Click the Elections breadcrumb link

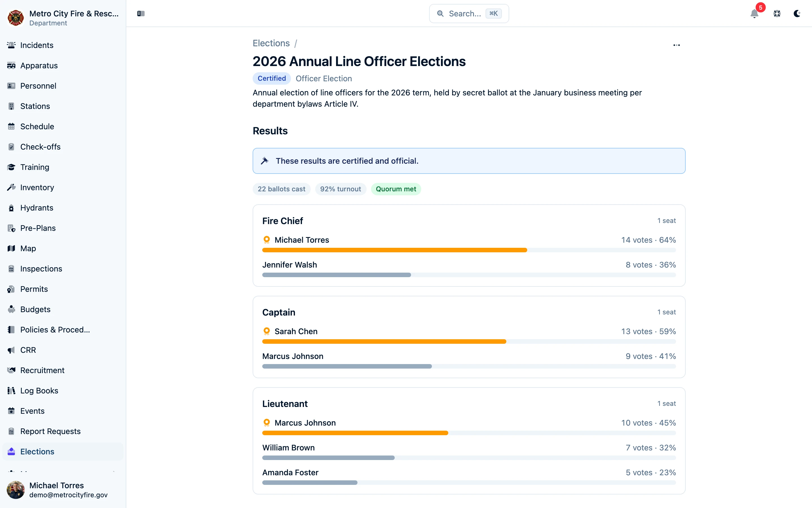click(271, 43)
